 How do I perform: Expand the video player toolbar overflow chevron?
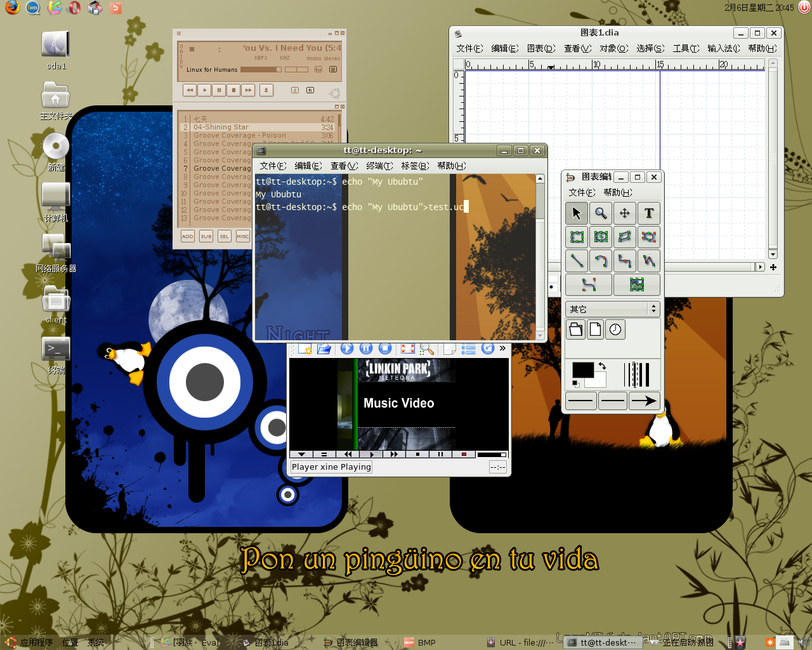(502, 348)
